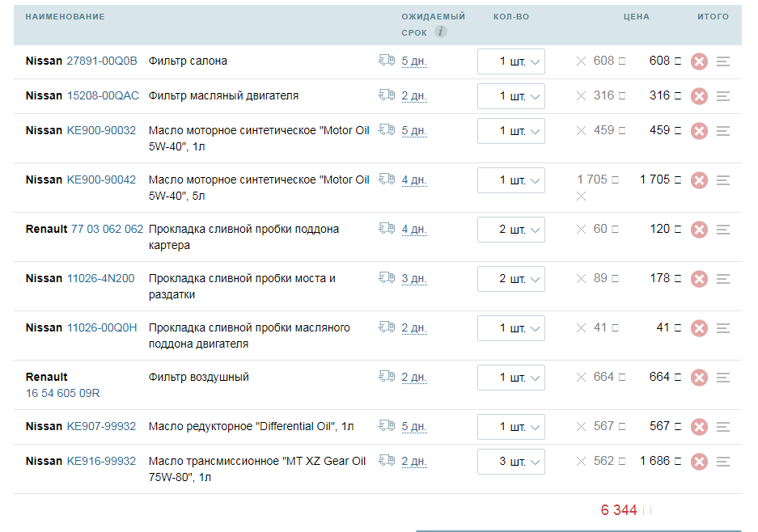Delete the KE900-90032 Motor Oil 1л item
Screen dimensions: 758x532
point(699,131)
